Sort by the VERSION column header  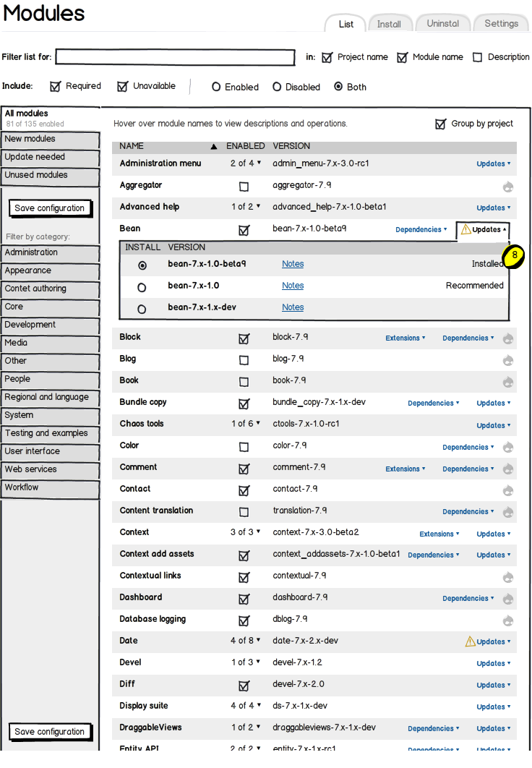click(x=291, y=146)
